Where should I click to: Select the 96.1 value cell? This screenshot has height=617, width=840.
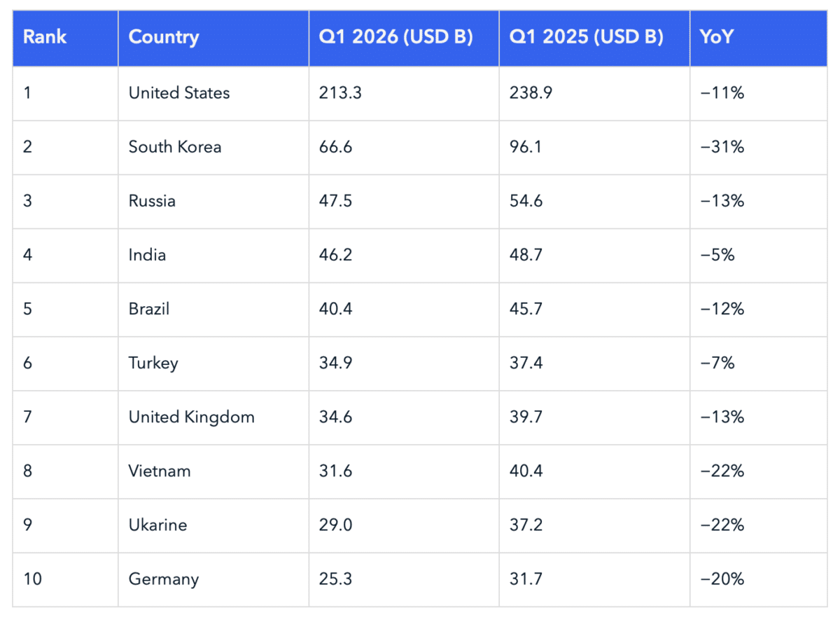[x=526, y=147]
